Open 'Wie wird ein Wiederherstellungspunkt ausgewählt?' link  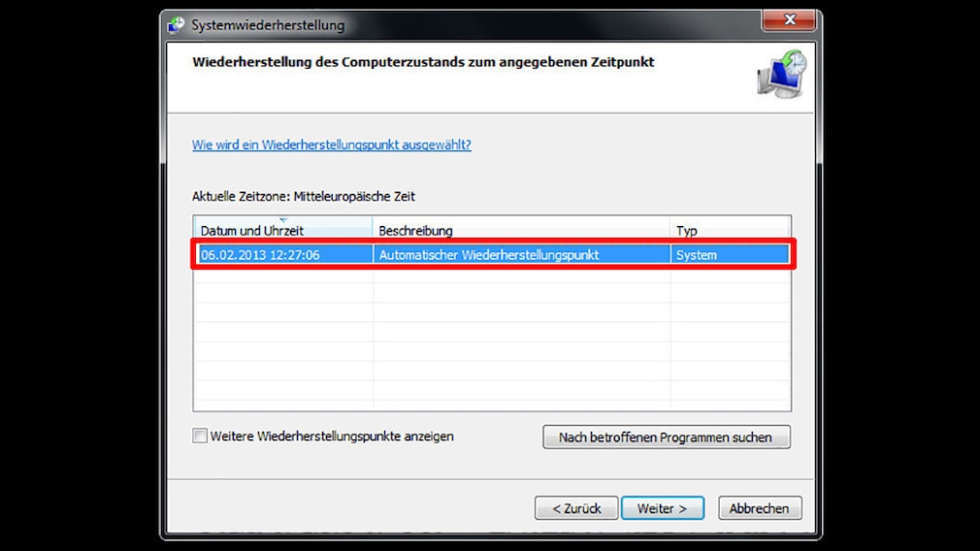[x=331, y=145]
